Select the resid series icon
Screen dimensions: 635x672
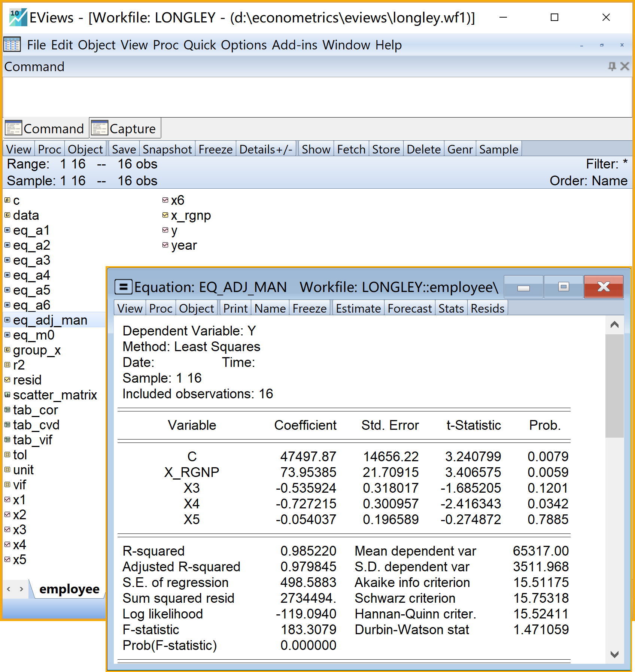[7, 380]
